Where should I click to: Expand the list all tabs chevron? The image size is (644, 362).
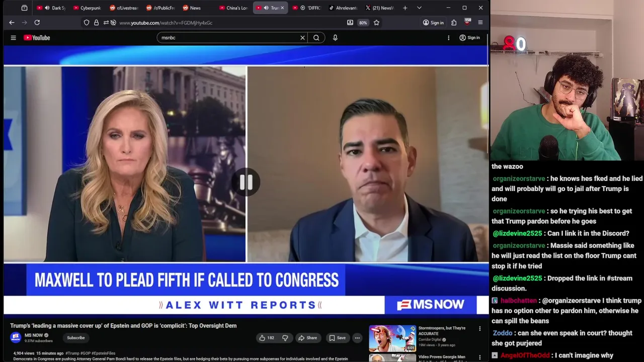[419, 8]
